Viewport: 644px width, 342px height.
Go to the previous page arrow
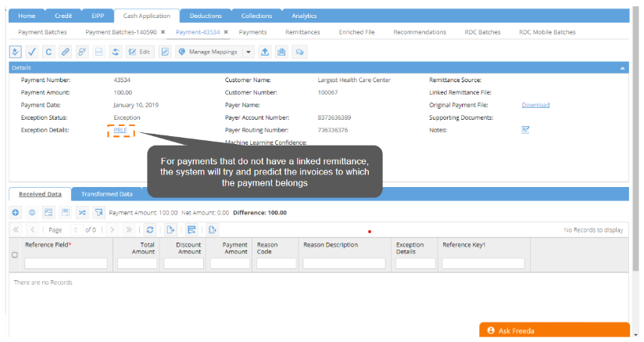(x=33, y=230)
